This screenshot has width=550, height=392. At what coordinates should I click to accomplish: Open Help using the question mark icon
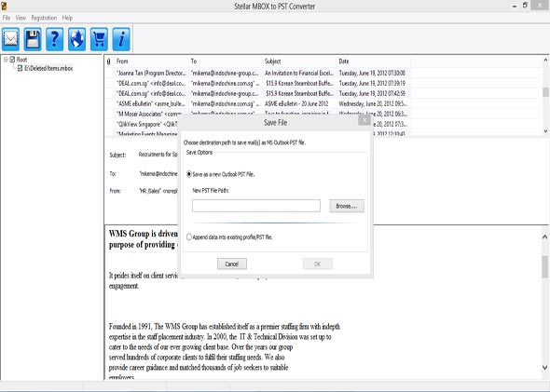coord(55,39)
